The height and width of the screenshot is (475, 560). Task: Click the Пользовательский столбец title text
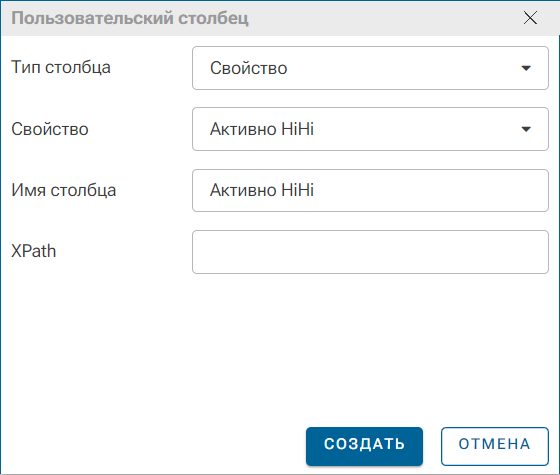point(130,18)
